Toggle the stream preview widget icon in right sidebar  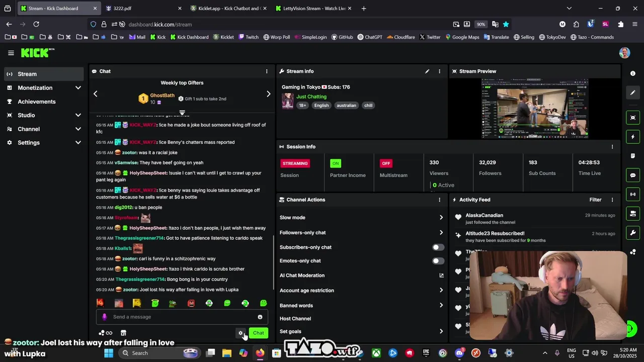point(633,118)
